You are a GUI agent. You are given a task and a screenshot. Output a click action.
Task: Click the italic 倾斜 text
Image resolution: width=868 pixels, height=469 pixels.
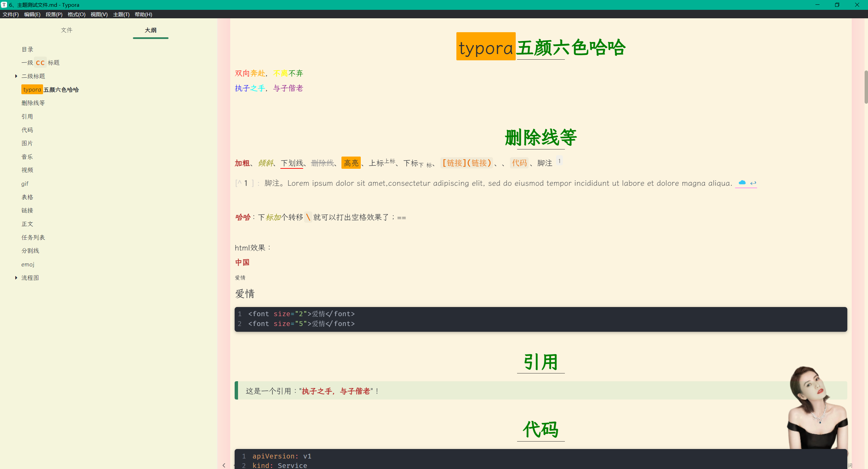click(x=265, y=163)
